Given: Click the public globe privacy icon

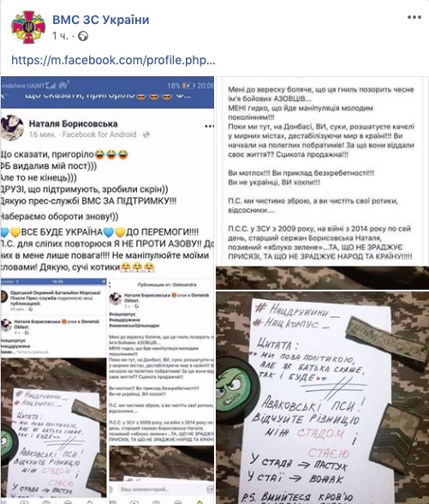Looking at the screenshot, I should coord(83,36).
